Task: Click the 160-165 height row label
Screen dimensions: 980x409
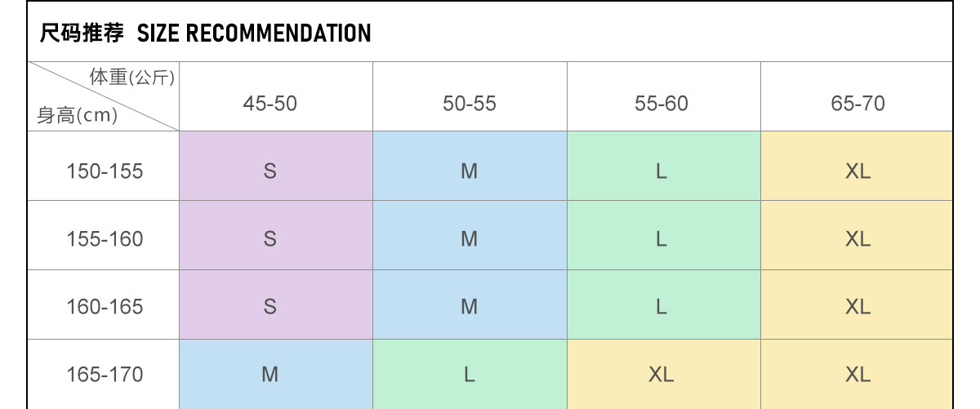Action: coord(105,307)
